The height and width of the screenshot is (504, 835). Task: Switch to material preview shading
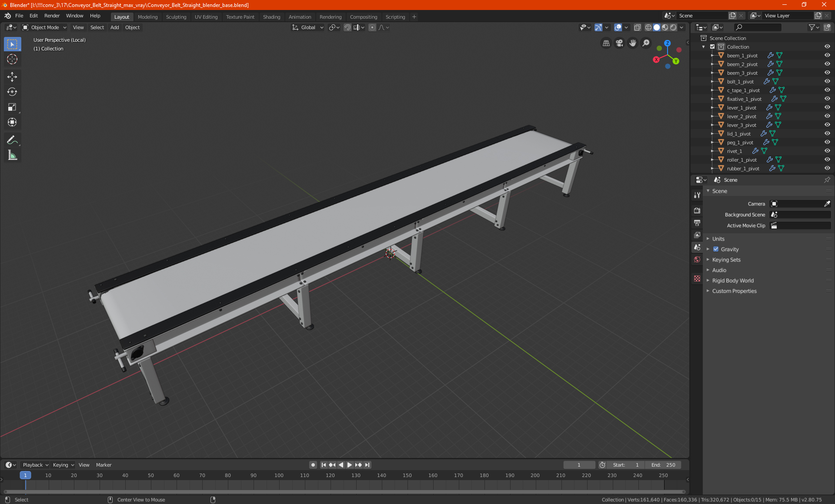point(665,27)
